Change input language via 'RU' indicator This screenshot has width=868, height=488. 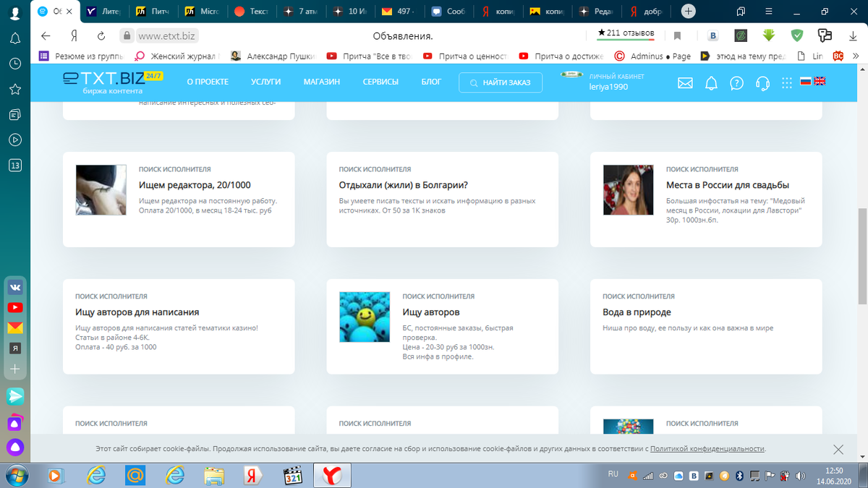pos(613,474)
